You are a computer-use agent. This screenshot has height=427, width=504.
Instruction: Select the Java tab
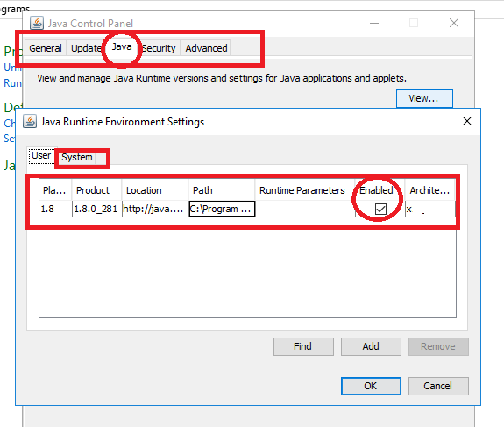coord(122,47)
